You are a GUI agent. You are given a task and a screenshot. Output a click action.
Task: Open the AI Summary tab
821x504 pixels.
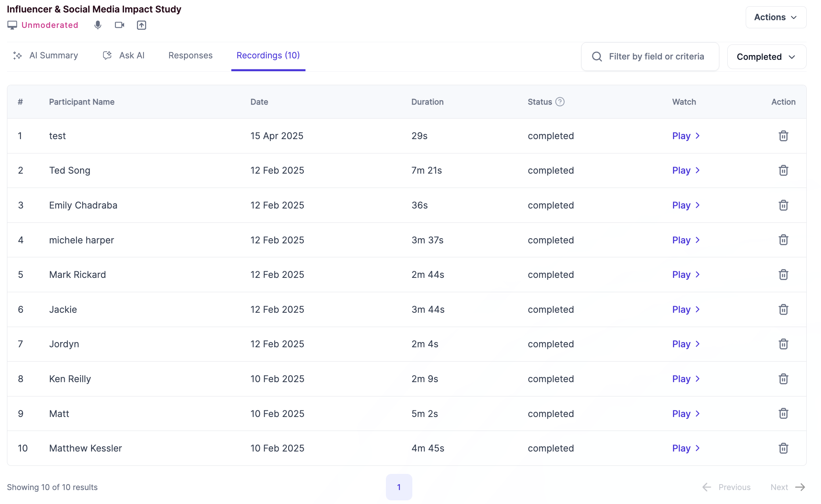pyautogui.click(x=46, y=55)
